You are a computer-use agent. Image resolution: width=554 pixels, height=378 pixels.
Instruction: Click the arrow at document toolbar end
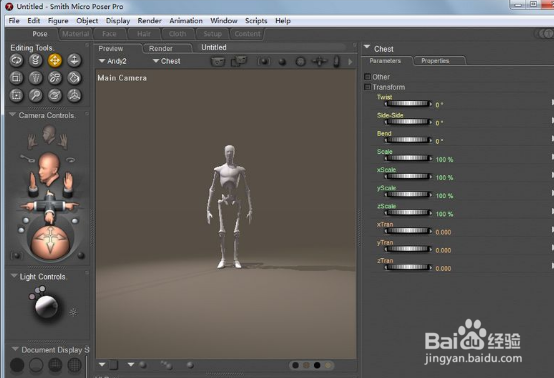(x=350, y=62)
